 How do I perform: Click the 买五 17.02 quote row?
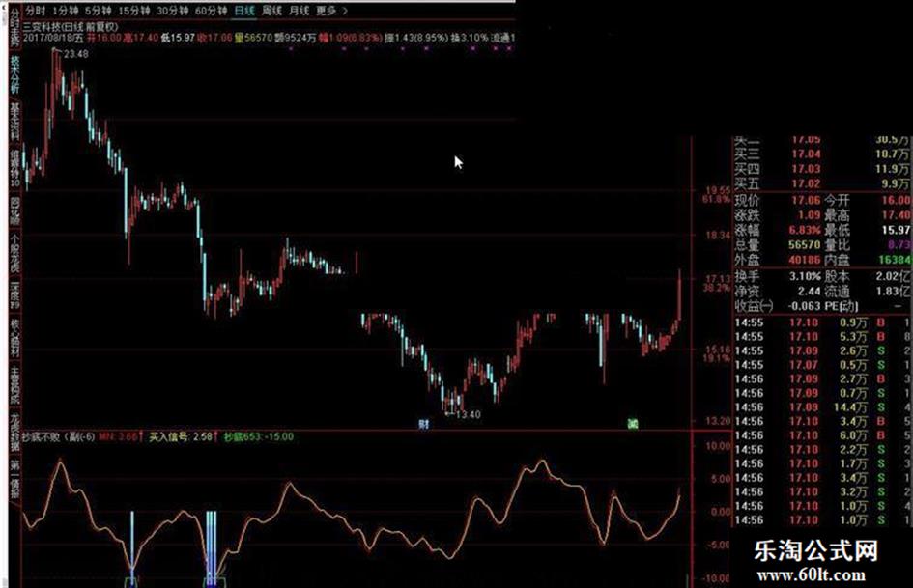pyautogui.click(x=821, y=184)
